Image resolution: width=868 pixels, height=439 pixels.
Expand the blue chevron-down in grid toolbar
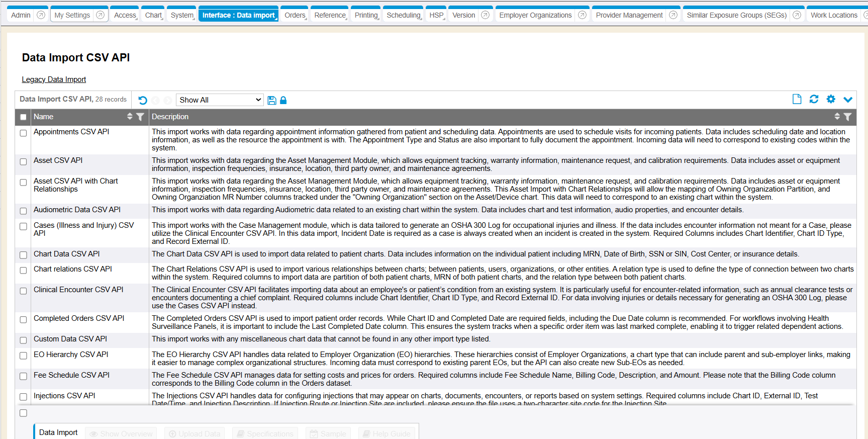848,100
